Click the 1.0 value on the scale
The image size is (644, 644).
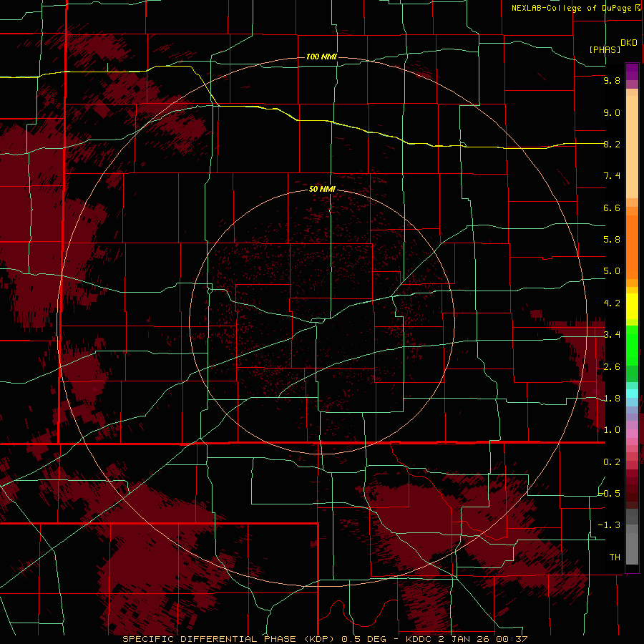(x=612, y=430)
